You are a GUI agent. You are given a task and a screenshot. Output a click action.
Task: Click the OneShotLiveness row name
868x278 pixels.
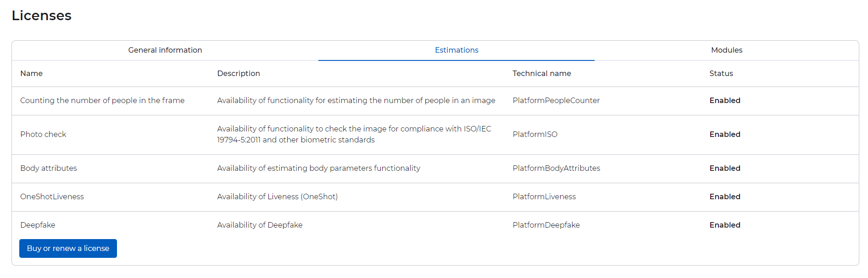tap(52, 197)
